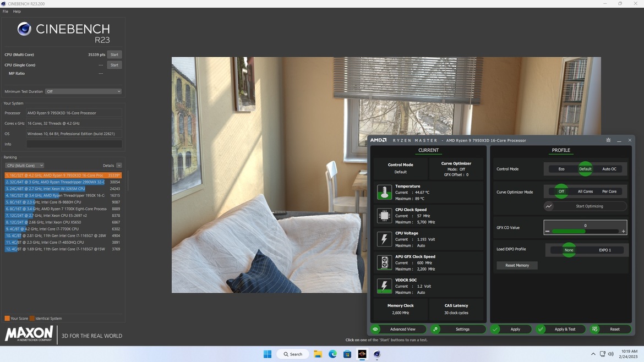Click the Cinebench icon in the window title bar
The height and width of the screenshot is (362, 644).
[4, 4]
